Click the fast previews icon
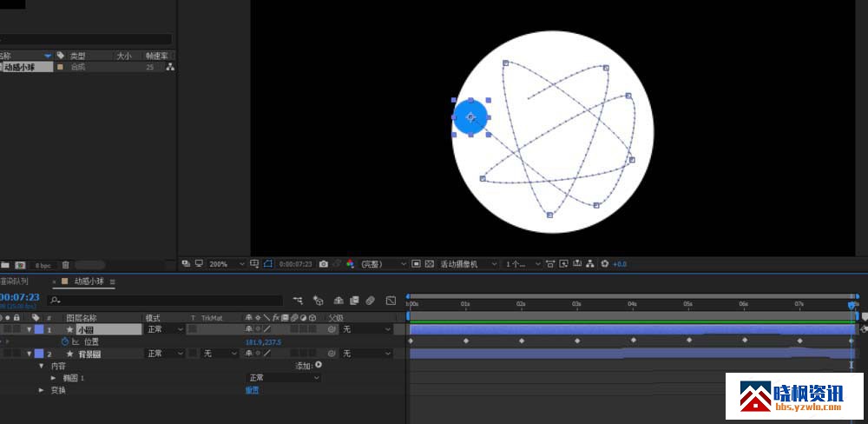Screen dimensions: 868x424 click(563, 264)
